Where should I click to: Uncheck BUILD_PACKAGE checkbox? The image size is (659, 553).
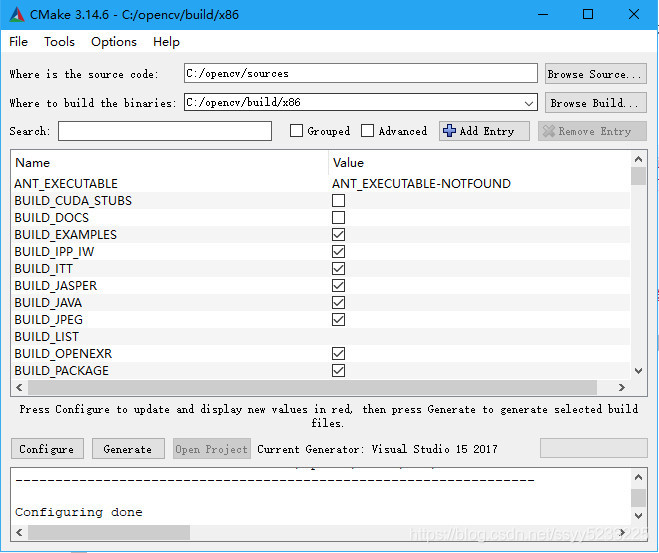[x=338, y=371]
